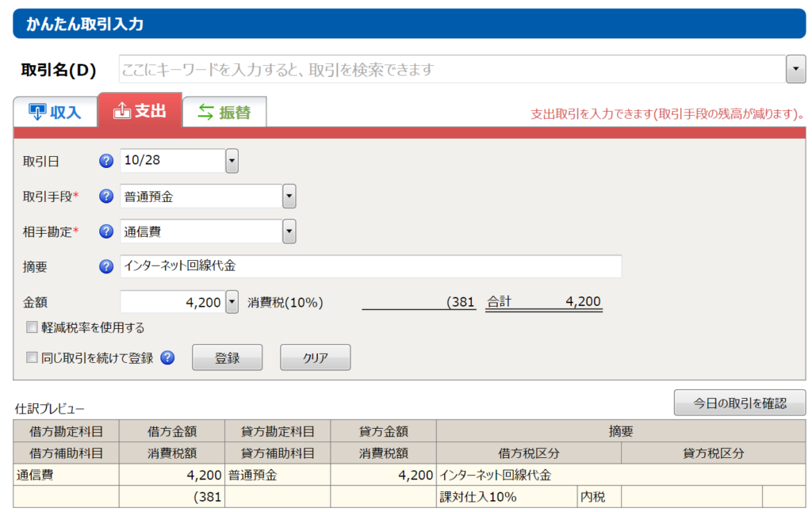The image size is (812, 512).
Task: Click the 摘要 field インターネット回線代金
Action: [x=371, y=266]
